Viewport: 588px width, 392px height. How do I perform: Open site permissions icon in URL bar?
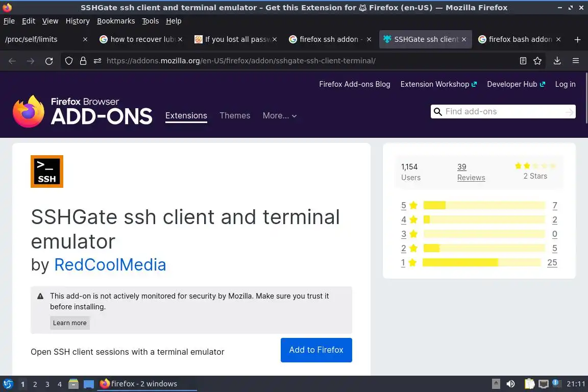[x=97, y=61]
